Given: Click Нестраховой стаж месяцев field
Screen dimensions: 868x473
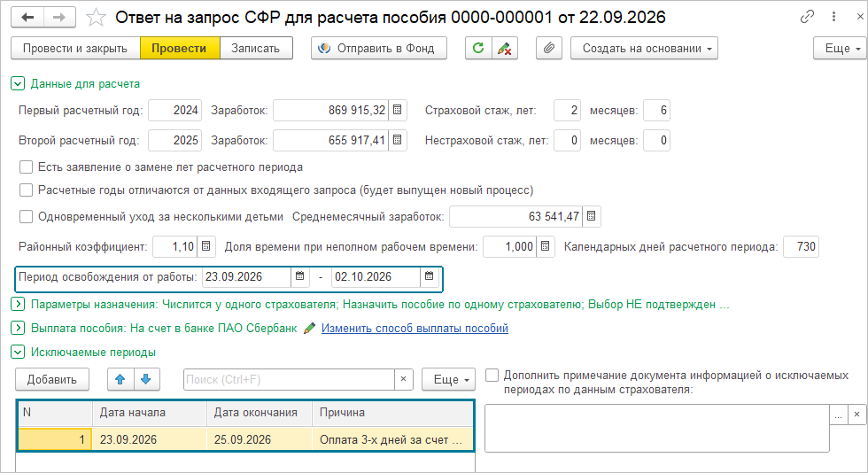Looking at the screenshot, I should click(656, 140).
